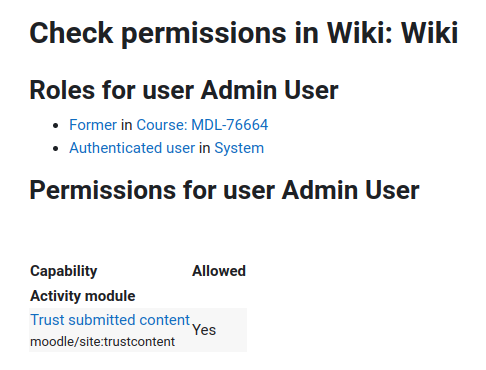Image resolution: width=486 pixels, height=370 pixels.
Task: Follow the System context link
Action: pos(239,148)
